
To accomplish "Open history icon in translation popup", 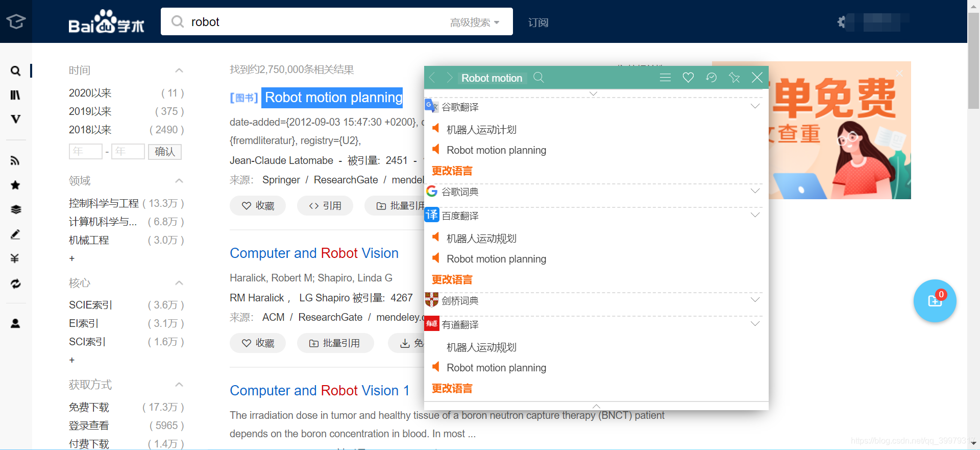I will coord(711,78).
